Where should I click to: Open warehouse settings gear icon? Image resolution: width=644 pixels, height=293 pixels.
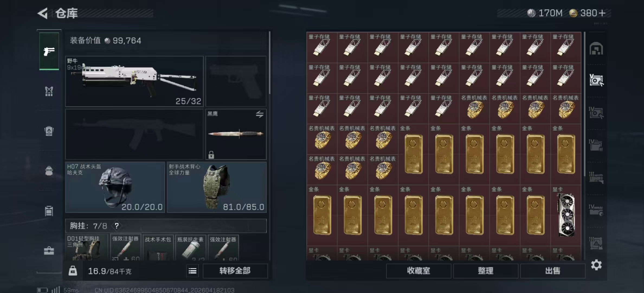click(596, 265)
